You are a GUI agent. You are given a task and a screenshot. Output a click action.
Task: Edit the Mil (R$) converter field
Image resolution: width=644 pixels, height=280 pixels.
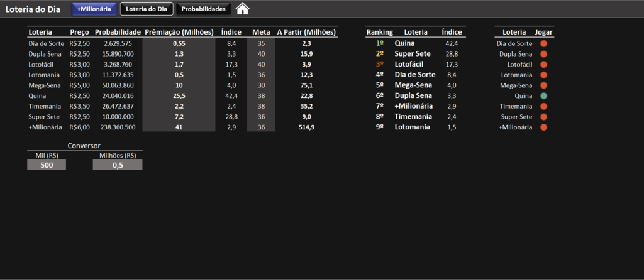[47, 165]
